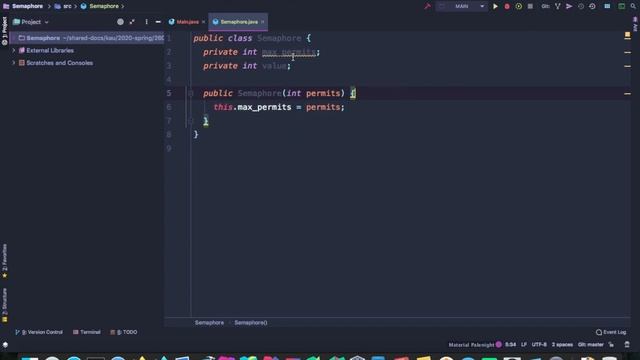This screenshot has width=640, height=360.
Task: Expand the External Libraries node
Action: click(13, 51)
